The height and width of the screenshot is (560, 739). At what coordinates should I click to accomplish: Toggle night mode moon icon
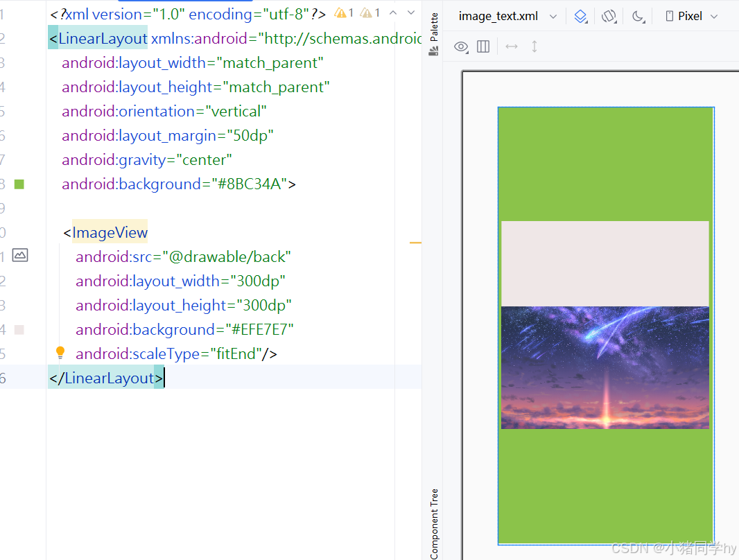click(x=638, y=17)
